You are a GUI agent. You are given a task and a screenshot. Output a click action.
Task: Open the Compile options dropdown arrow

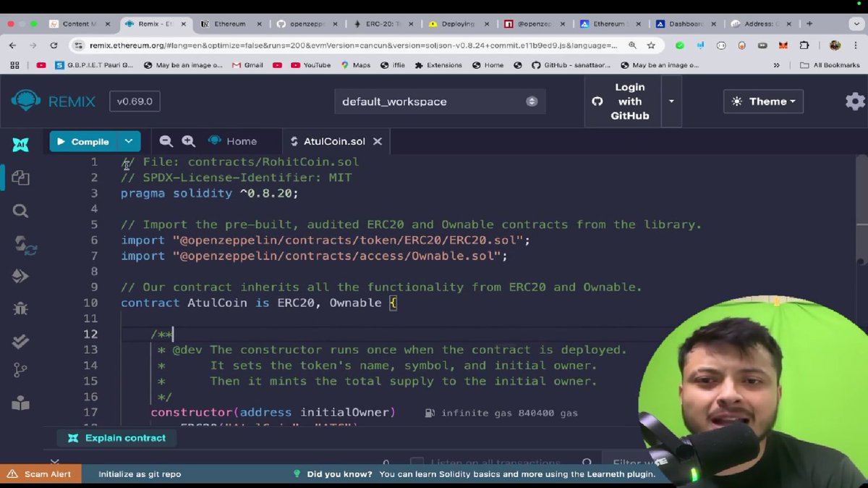click(x=128, y=141)
